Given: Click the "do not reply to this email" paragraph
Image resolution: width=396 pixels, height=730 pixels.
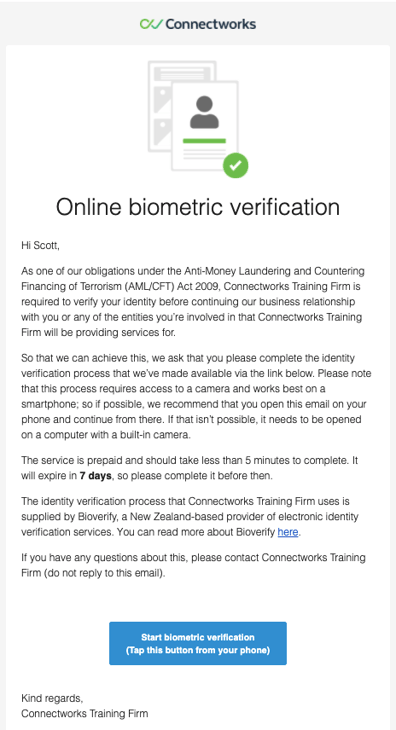Looking at the screenshot, I should [193, 565].
